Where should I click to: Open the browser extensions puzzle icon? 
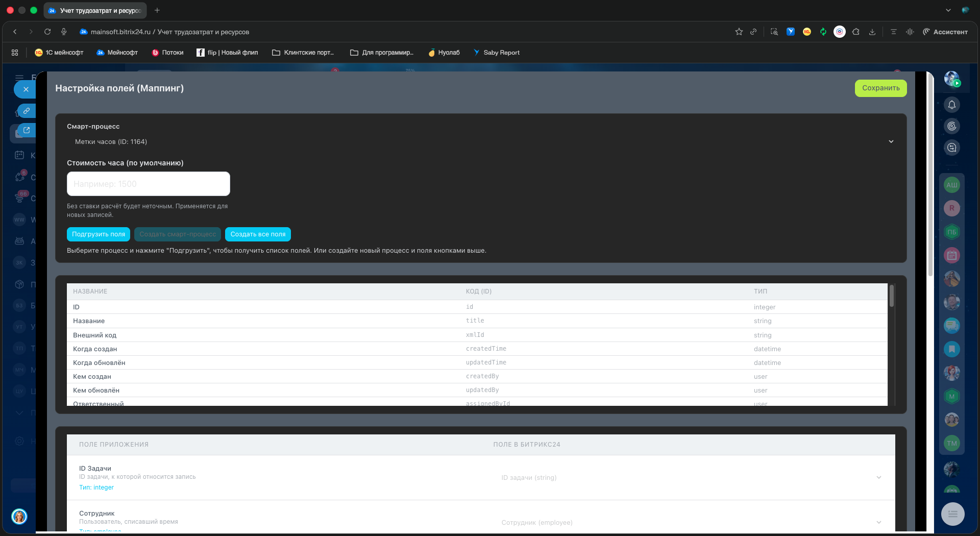[856, 32]
